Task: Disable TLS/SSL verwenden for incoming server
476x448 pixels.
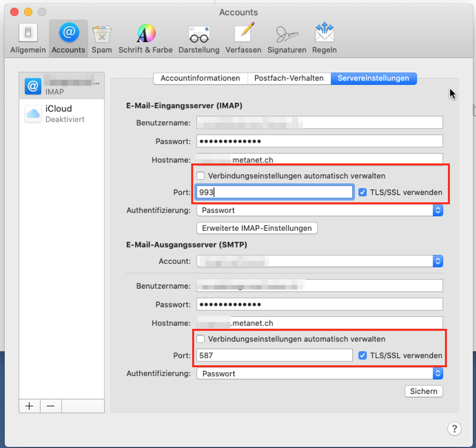Action: [363, 192]
